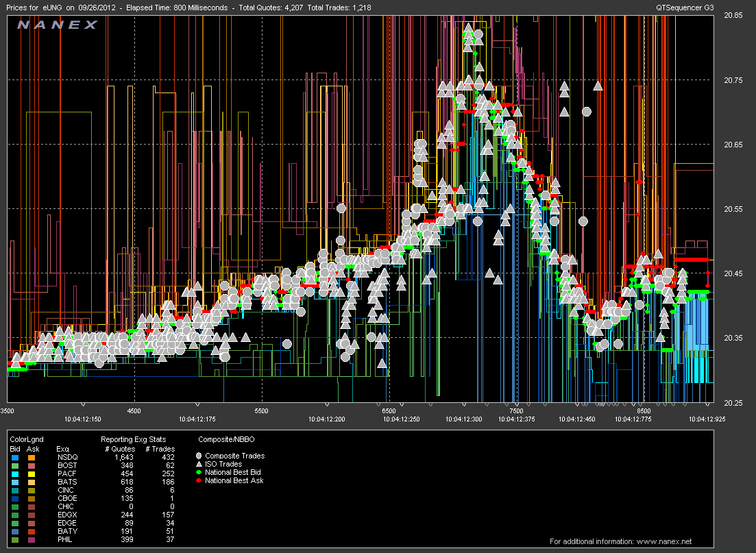Screen dimensions: 756x553
Task: Click the PHIL exchange label
Action: 64,539
